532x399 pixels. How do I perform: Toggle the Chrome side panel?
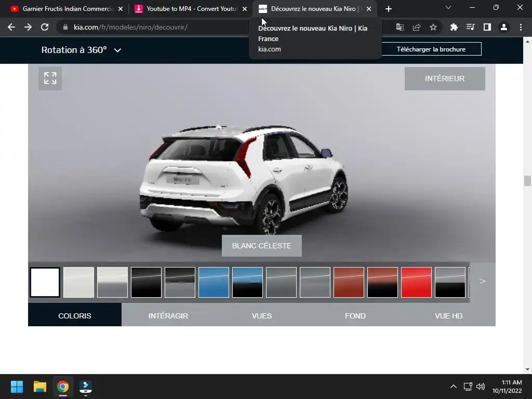[x=487, y=27]
